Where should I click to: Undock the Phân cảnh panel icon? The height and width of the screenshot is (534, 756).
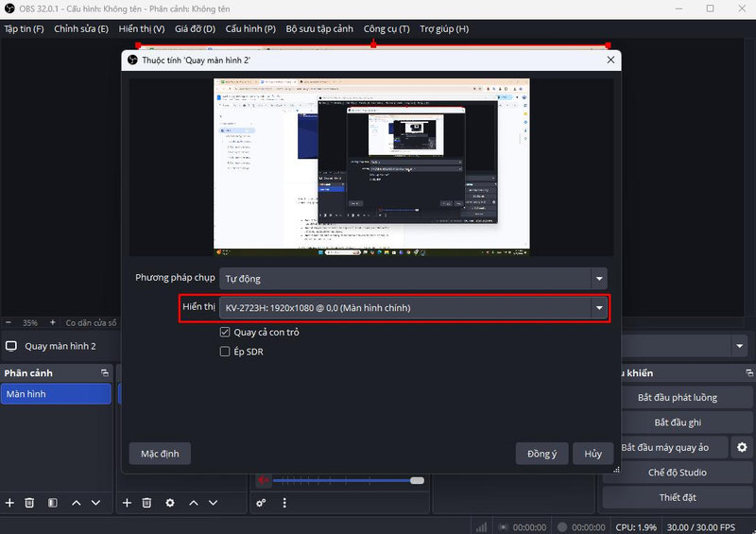(x=105, y=373)
